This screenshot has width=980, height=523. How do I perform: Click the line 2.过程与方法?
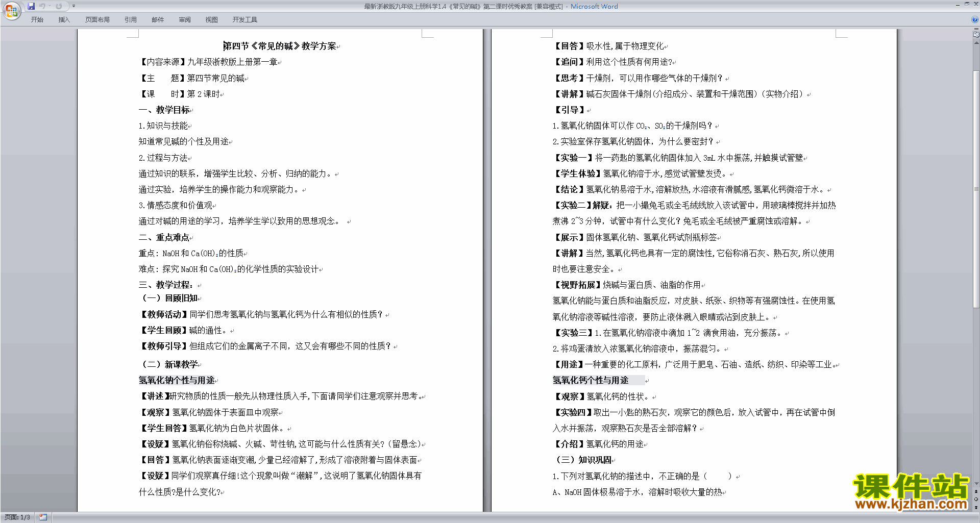[x=163, y=158]
